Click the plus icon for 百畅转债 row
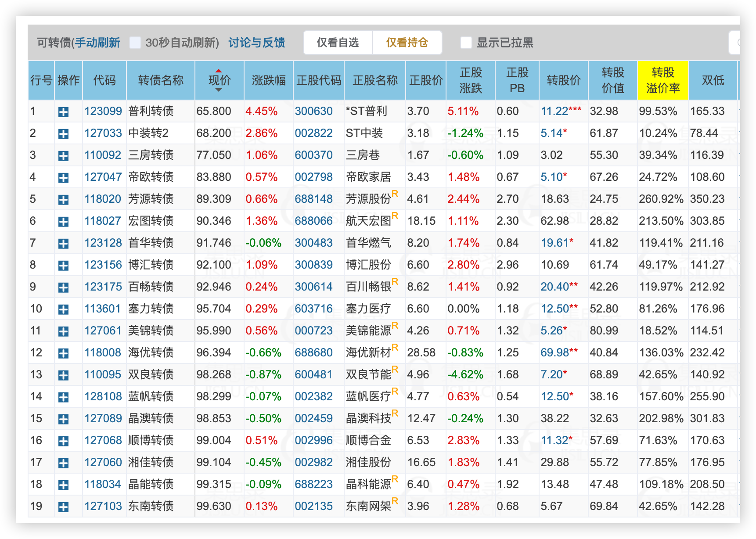This screenshot has width=756, height=539. [x=63, y=287]
